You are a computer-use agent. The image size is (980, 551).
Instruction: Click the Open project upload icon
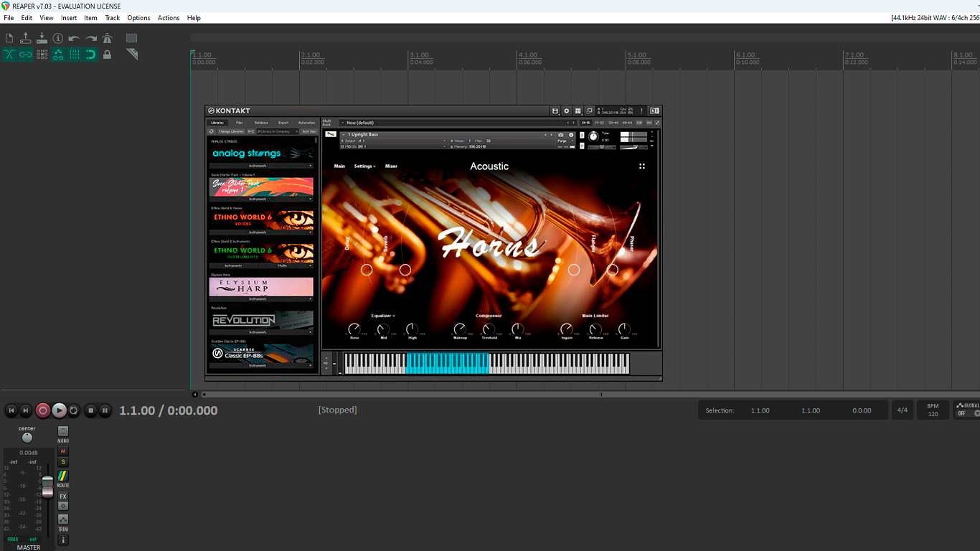tap(26, 38)
